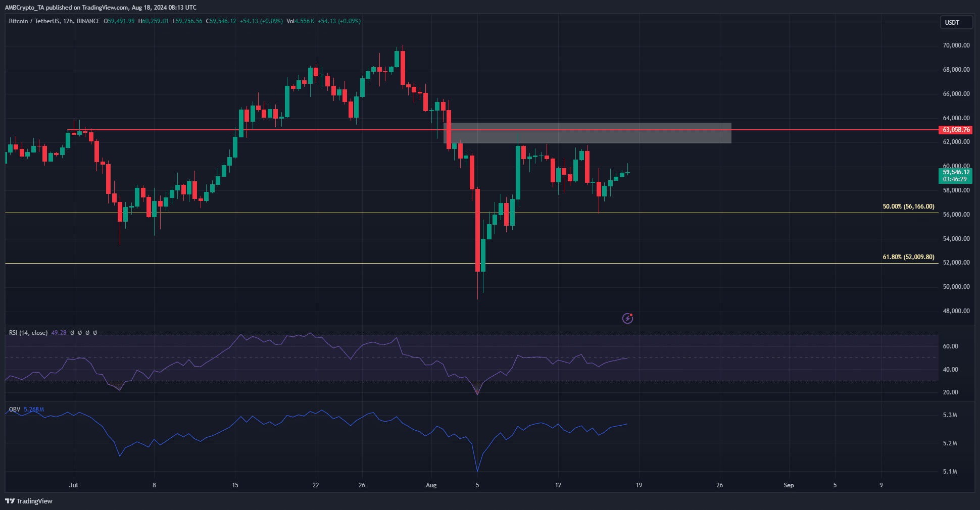Click the 48,000.00 price axis label
The width and height of the screenshot is (980, 510).
(956, 311)
